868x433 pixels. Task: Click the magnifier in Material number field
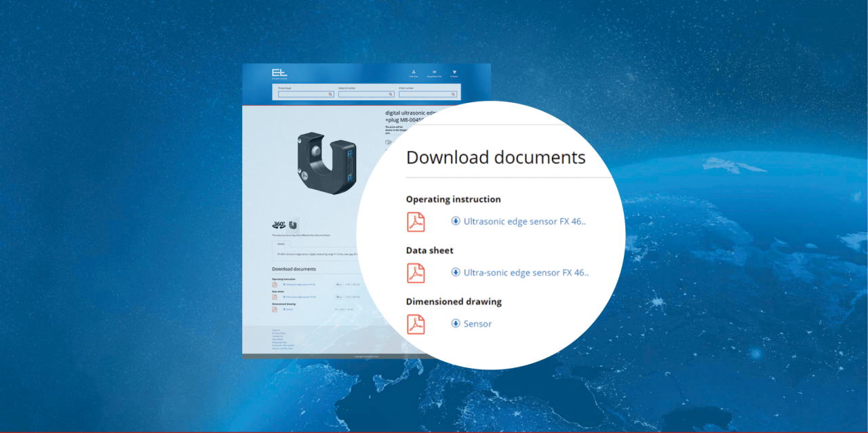click(391, 94)
